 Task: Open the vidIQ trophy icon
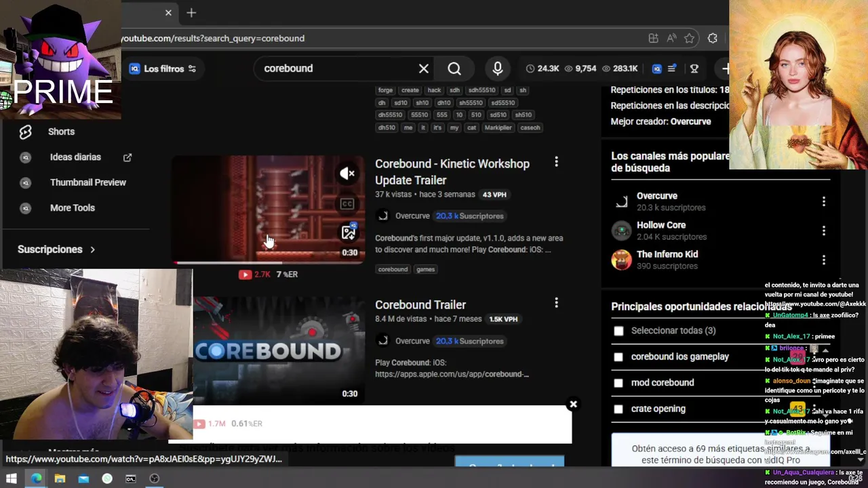tap(694, 68)
